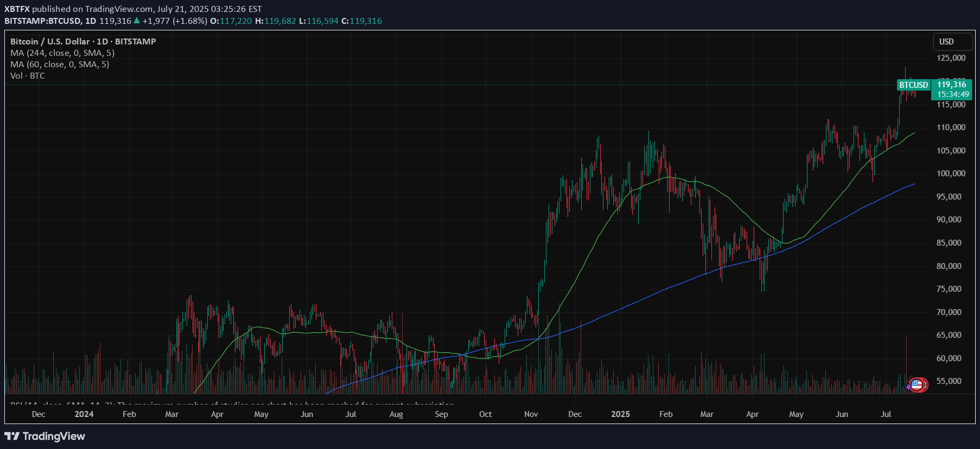The image size is (980, 449).
Task: Click the Jul label at far right of time axis
Action: [x=886, y=414]
